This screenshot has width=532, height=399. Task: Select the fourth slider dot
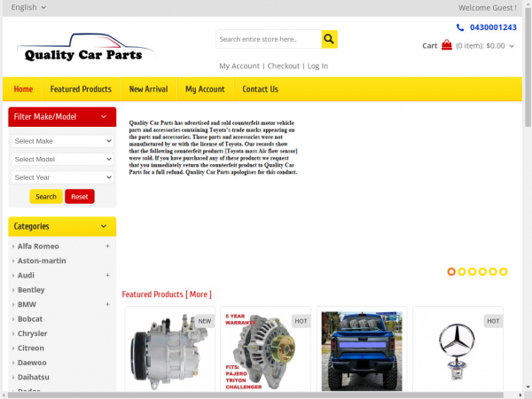[x=482, y=271]
